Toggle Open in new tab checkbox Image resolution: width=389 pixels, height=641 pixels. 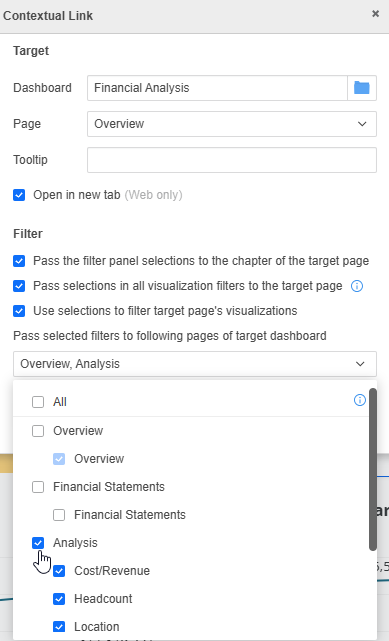click(19, 195)
